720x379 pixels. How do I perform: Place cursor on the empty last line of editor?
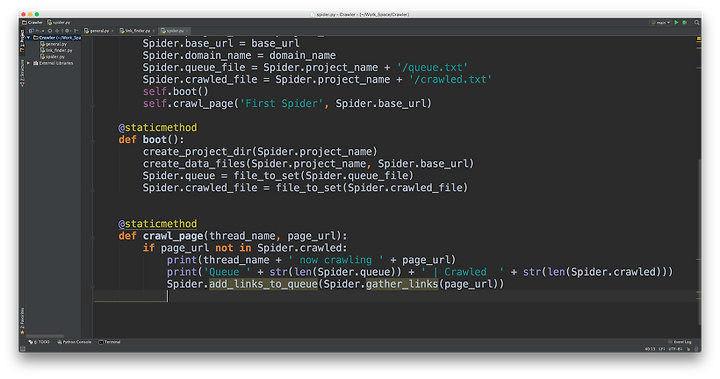[395, 296]
